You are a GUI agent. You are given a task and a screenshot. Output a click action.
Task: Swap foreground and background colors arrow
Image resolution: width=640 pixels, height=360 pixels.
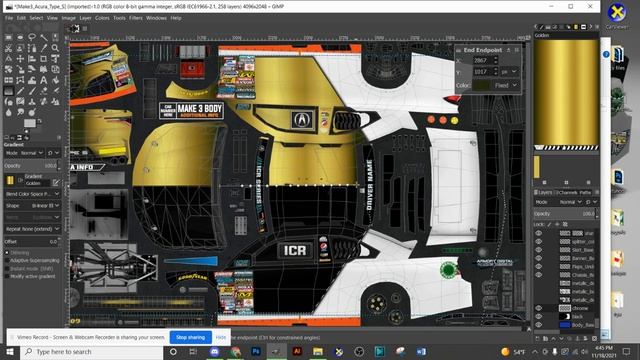coord(40,121)
